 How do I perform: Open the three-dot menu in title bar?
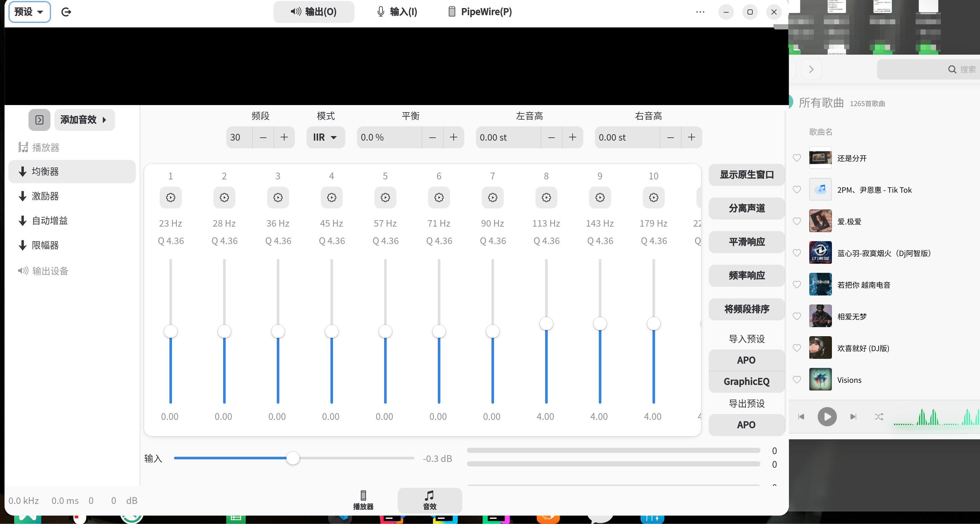tap(700, 12)
